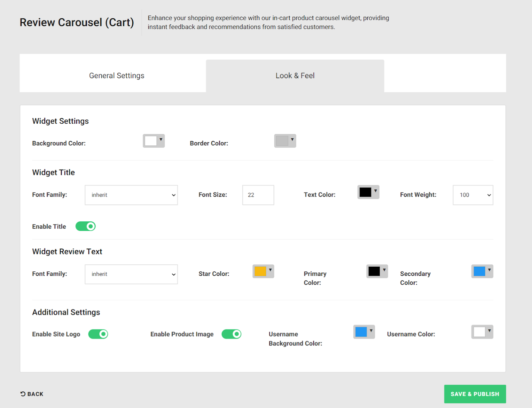Turn off Enable Site Logo switch
The width and height of the screenshot is (532, 408).
pos(98,334)
